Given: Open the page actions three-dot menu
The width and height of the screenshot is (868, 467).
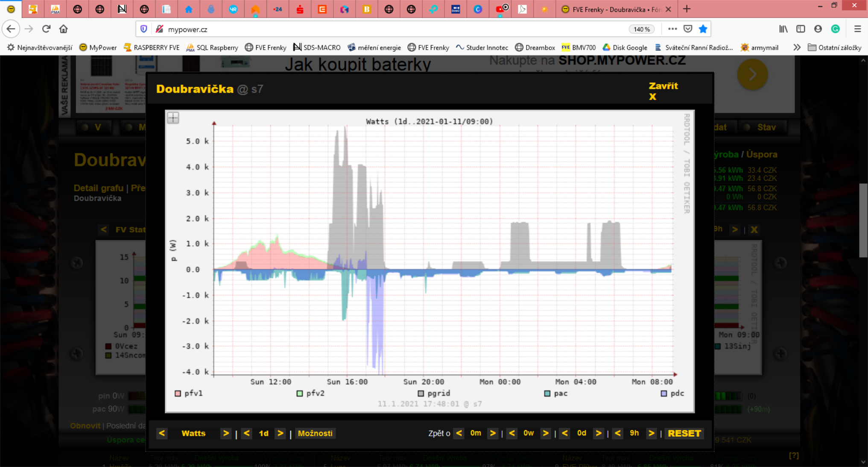Looking at the screenshot, I should (672, 29).
